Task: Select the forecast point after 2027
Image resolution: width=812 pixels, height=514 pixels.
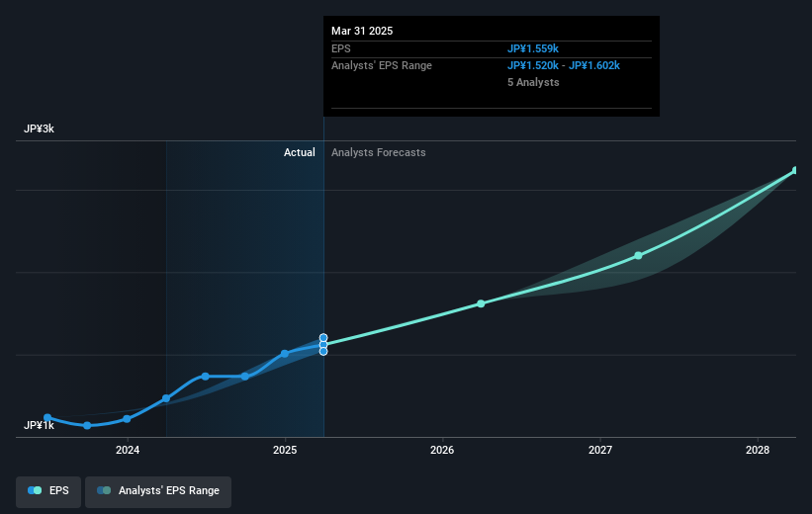Action: pyautogui.click(x=639, y=255)
